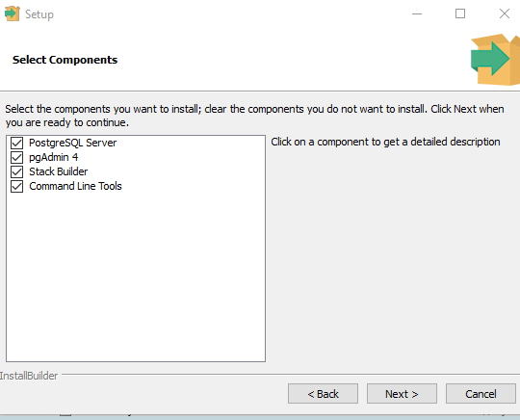
Task: Select the pgAdmin 4 component label
Action: pos(53,157)
